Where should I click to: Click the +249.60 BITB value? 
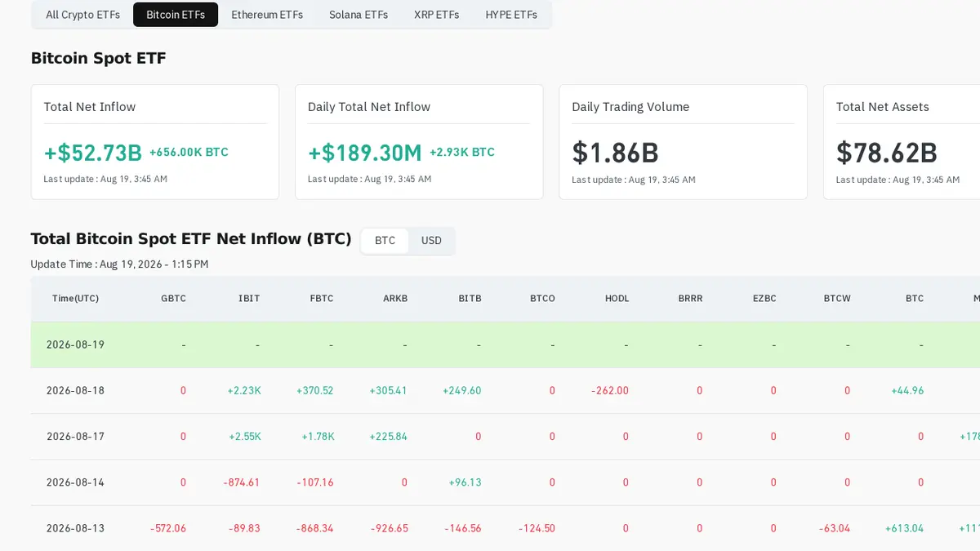(x=462, y=391)
